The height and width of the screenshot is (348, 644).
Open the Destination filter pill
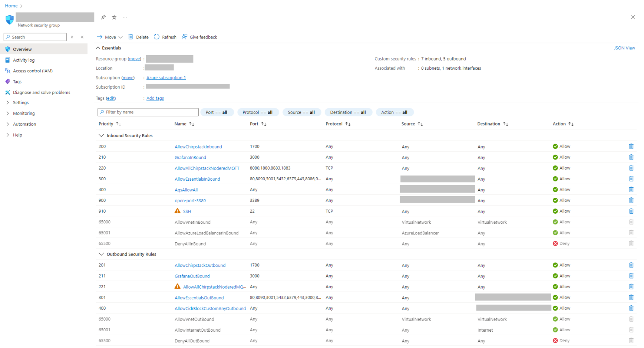(348, 112)
